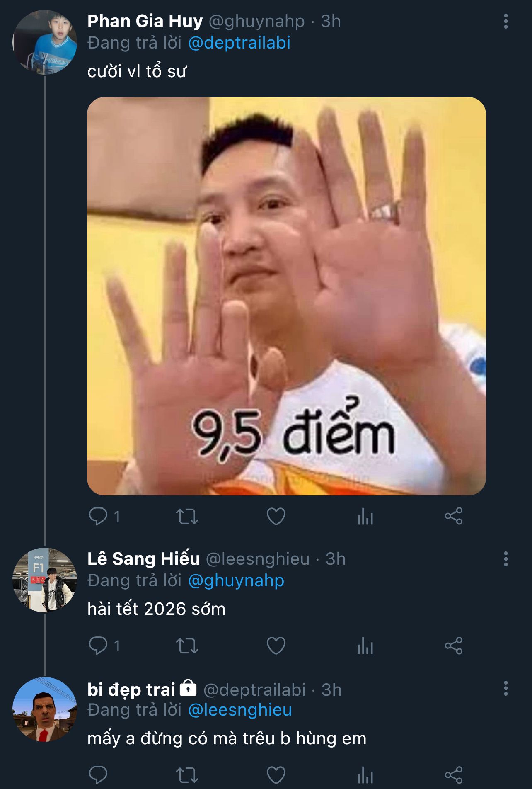Reply to bi đẹp trai's tweet
This screenshot has height=789, width=532.
[98, 775]
